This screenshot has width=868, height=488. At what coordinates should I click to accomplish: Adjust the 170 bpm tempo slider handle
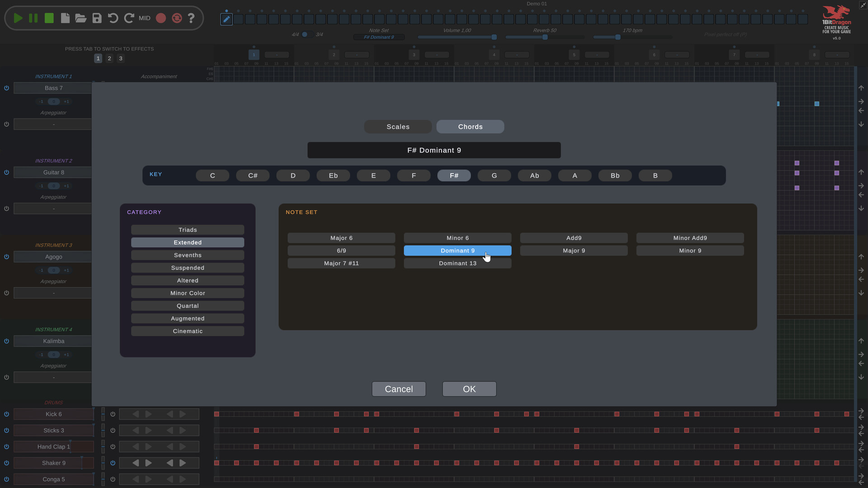pos(618,37)
